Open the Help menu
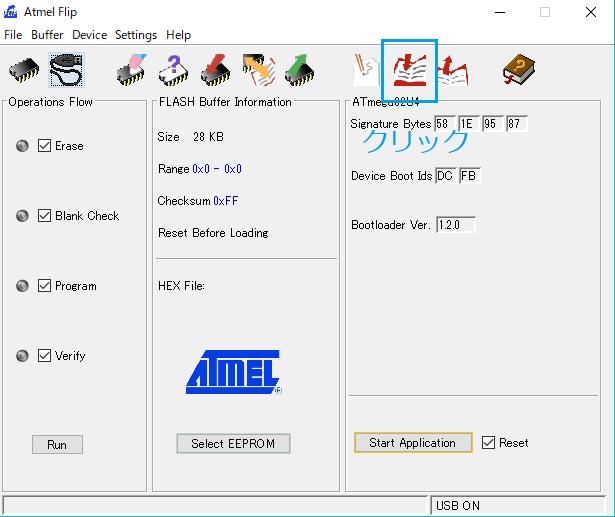Viewport: 615px width, 517px height. [x=178, y=35]
